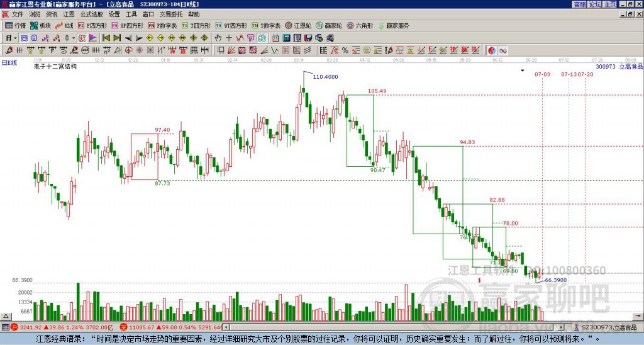Click the up-triangle button at chart bottom-left
This screenshot has width=644, height=345.
[6, 316]
